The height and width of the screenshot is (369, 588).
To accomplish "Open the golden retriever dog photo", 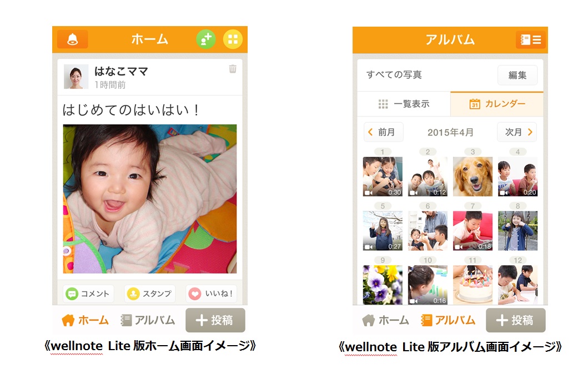I will click(473, 176).
